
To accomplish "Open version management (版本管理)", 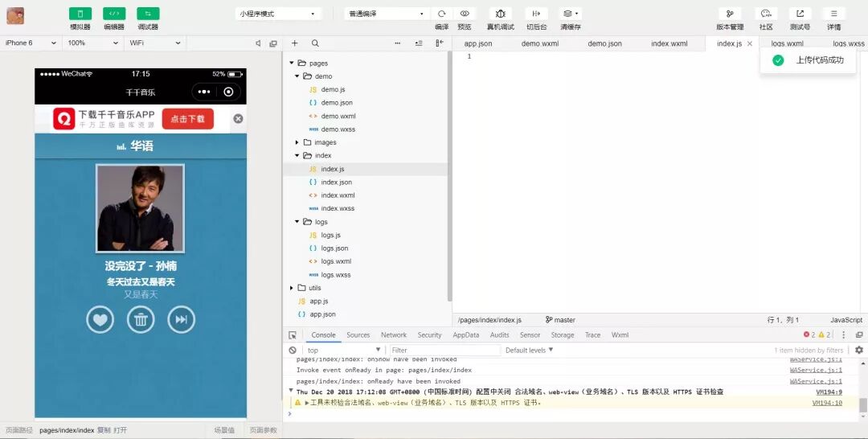I will pos(730,14).
